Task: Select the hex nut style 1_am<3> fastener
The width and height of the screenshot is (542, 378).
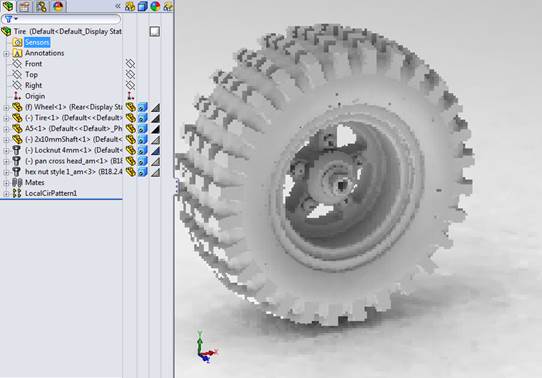Action: 73,171
